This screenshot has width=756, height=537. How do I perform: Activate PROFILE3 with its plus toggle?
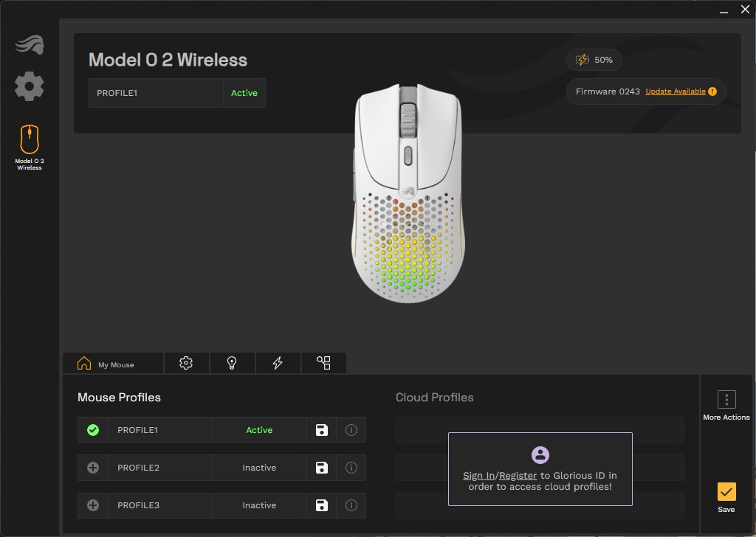pyautogui.click(x=93, y=505)
